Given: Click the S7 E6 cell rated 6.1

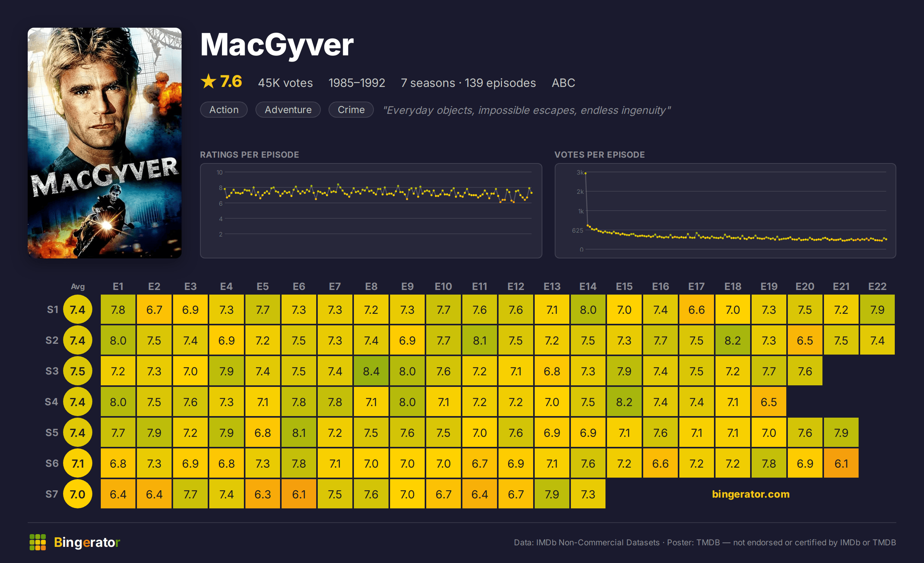Looking at the screenshot, I should click(299, 494).
